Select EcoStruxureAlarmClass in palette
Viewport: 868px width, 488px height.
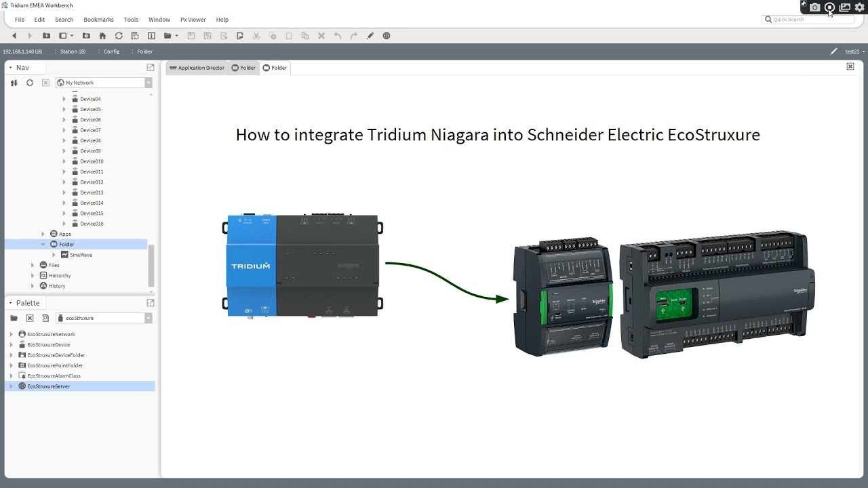pos(54,376)
